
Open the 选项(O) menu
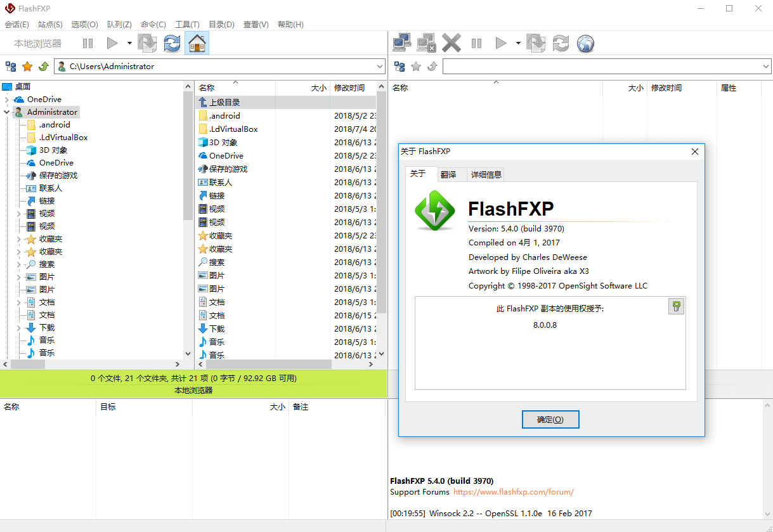coord(84,25)
